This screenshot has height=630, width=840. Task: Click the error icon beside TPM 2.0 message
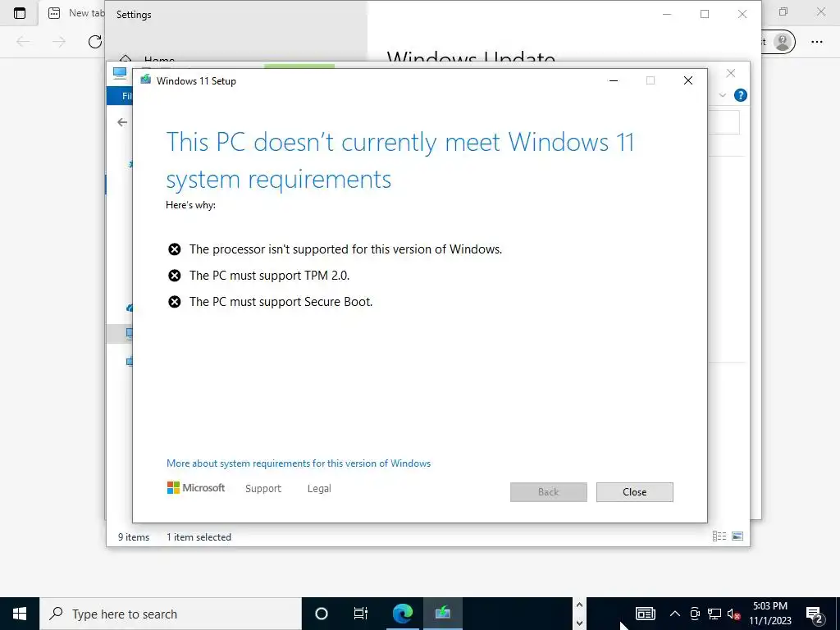coord(174,276)
